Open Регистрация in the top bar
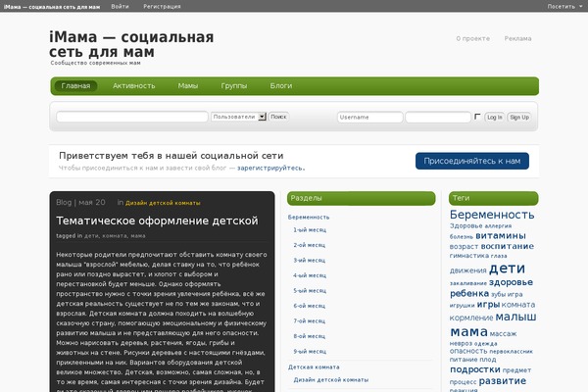588x392 pixels. (162, 7)
